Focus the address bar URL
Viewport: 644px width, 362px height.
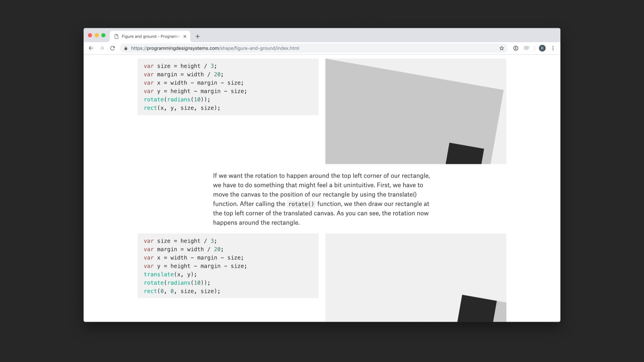(x=215, y=48)
